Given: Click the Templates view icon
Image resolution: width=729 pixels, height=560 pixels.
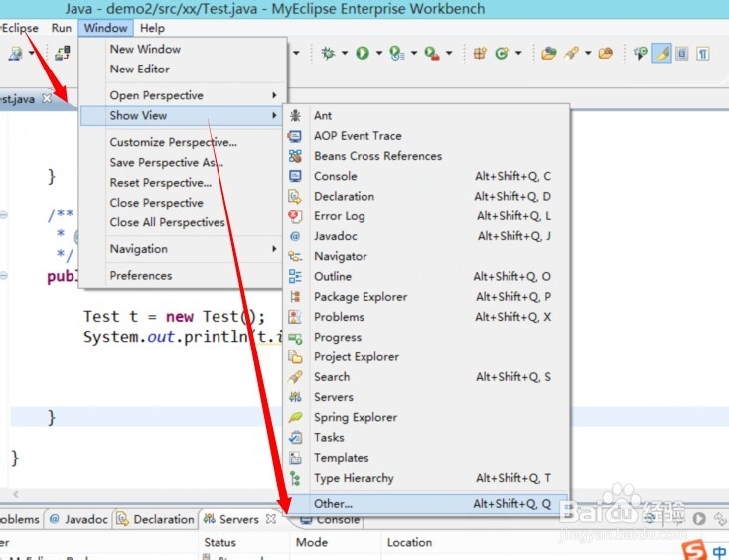Looking at the screenshot, I should click(295, 458).
